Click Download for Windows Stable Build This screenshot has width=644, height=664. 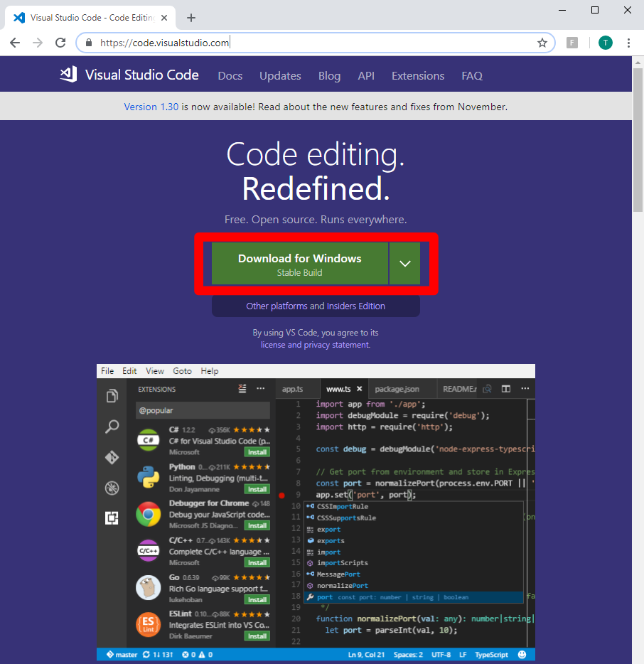300,264
